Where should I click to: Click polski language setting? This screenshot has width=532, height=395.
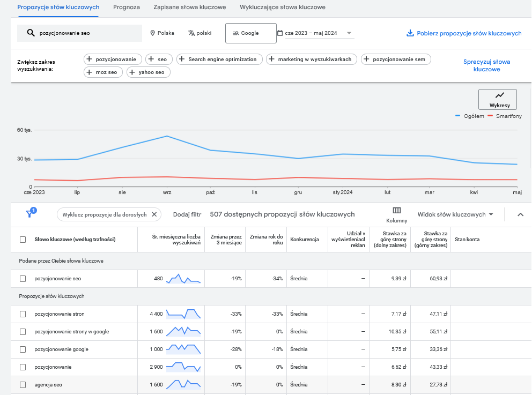pos(200,33)
